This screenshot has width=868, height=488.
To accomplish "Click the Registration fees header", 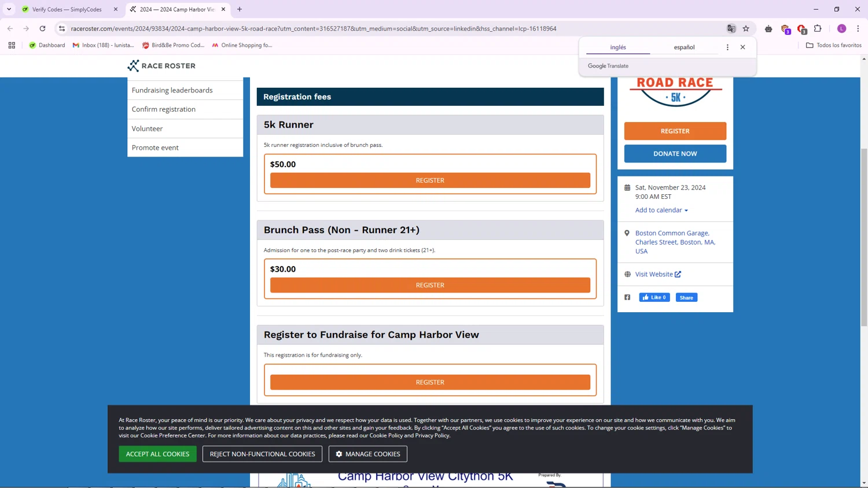I will point(430,97).
